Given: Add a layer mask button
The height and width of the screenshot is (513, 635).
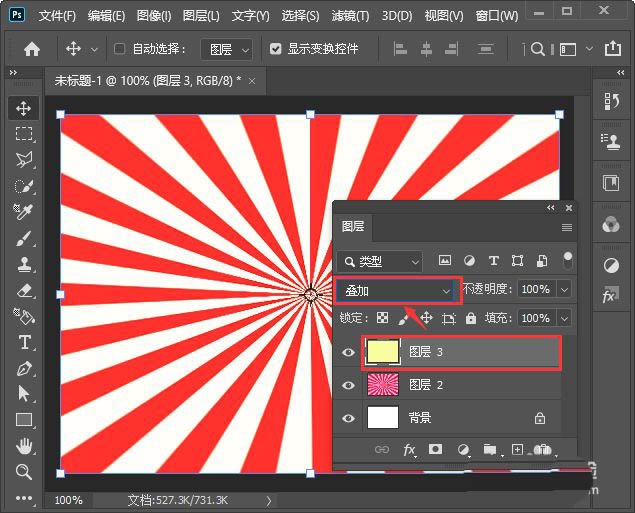Looking at the screenshot, I should click(x=435, y=449).
